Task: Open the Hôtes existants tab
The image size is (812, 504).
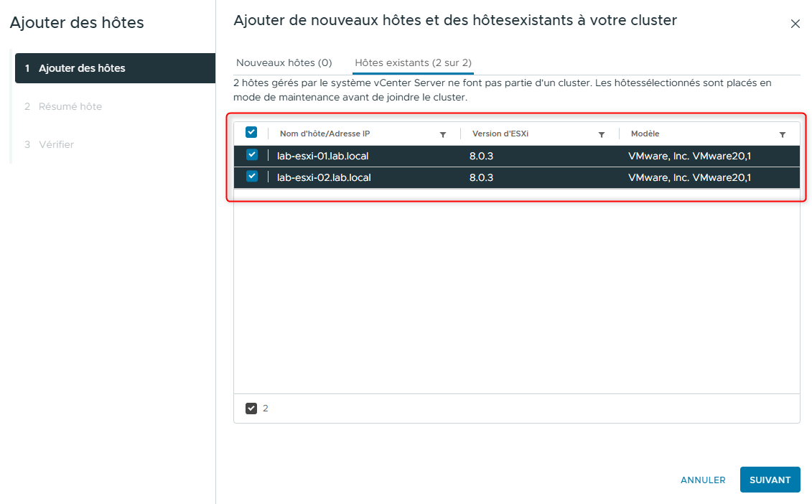Action: coord(413,62)
